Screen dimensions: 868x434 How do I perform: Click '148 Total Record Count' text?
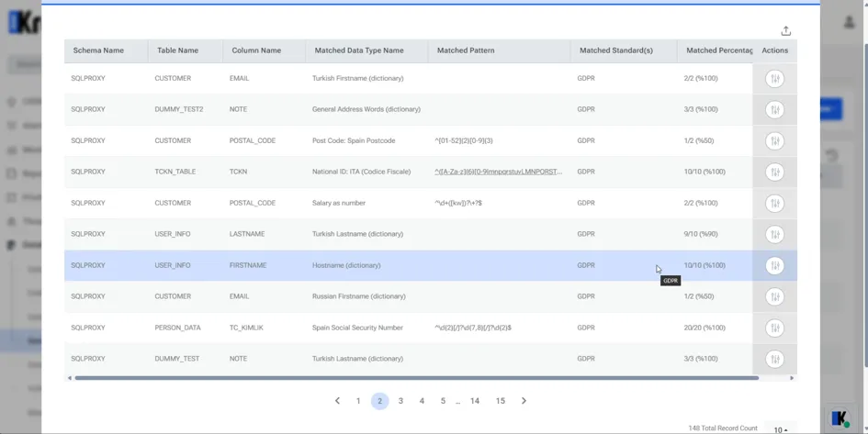pyautogui.click(x=723, y=428)
